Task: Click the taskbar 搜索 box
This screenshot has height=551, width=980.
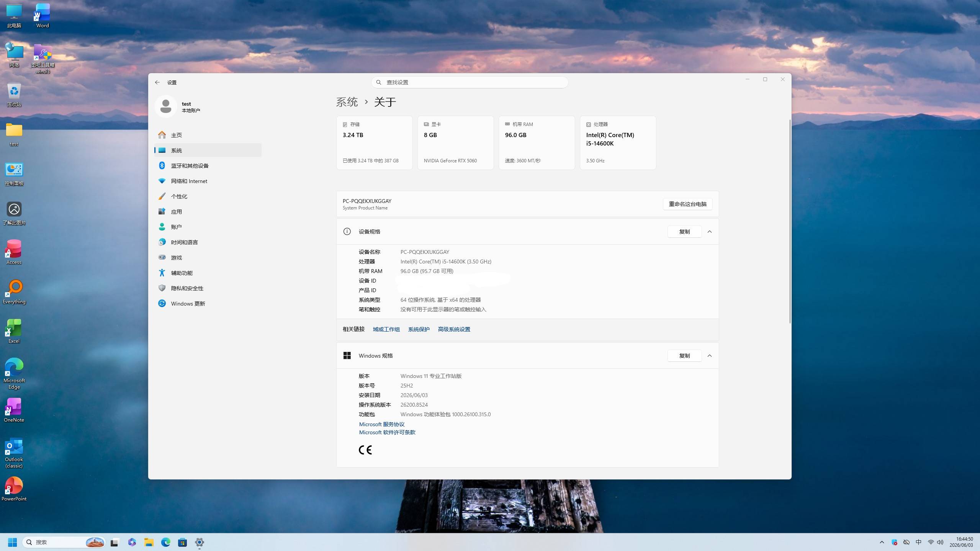Action: pos(64,542)
